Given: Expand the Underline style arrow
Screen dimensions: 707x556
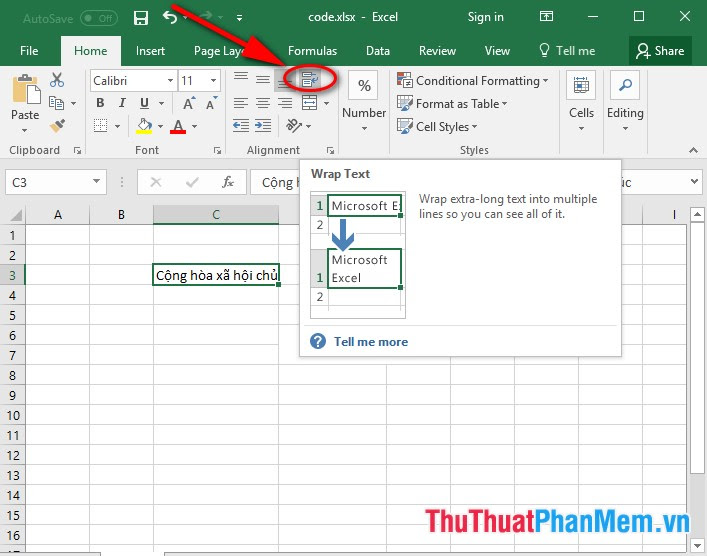Looking at the screenshot, I should click(x=161, y=103).
